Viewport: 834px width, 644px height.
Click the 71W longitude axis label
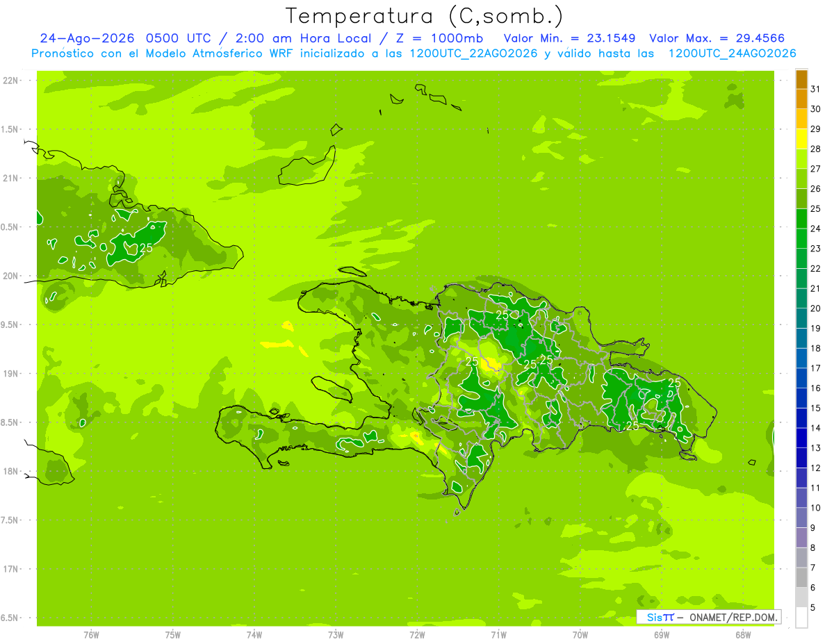coord(498,635)
